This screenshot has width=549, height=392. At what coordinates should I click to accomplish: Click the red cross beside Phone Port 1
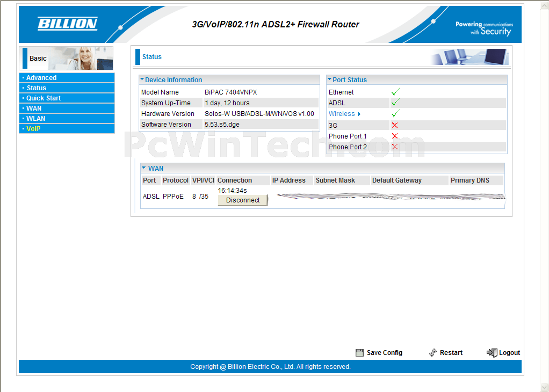click(395, 136)
